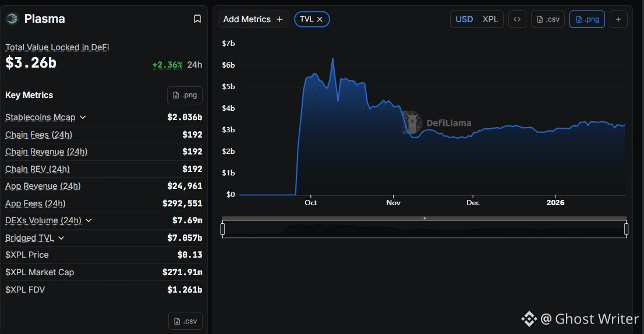Download Key Metrics as .png

(185, 95)
